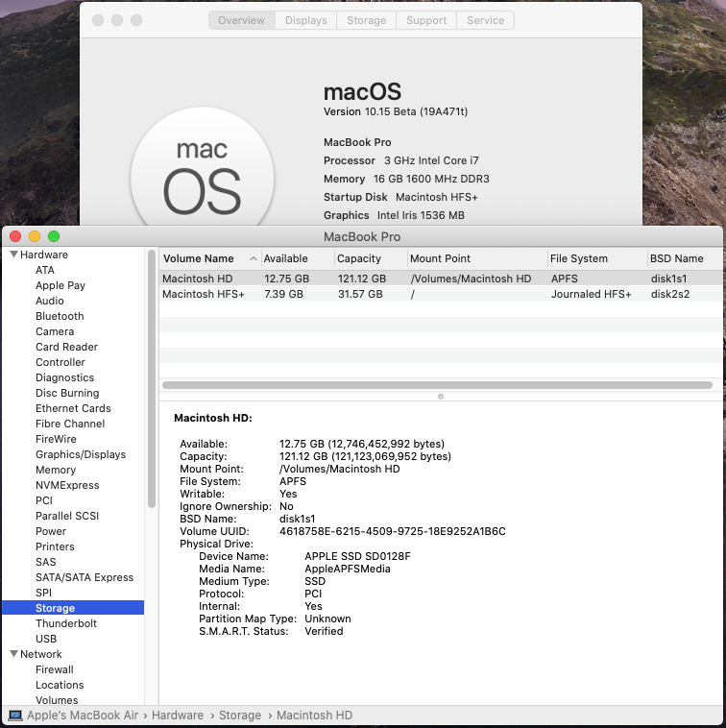726x728 pixels.
Task: Click the Version 10.15 Beta text
Action: point(396,112)
